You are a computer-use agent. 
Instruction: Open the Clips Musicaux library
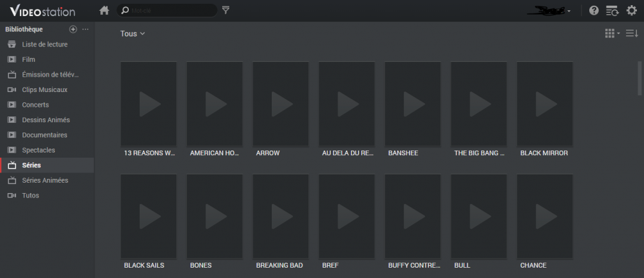(x=47, y=89)
